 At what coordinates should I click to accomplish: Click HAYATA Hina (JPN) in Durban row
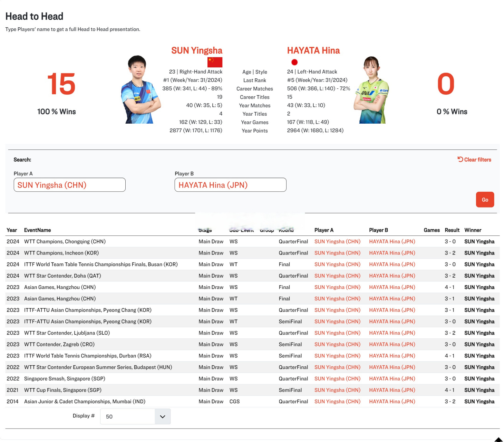coord(392,356)
